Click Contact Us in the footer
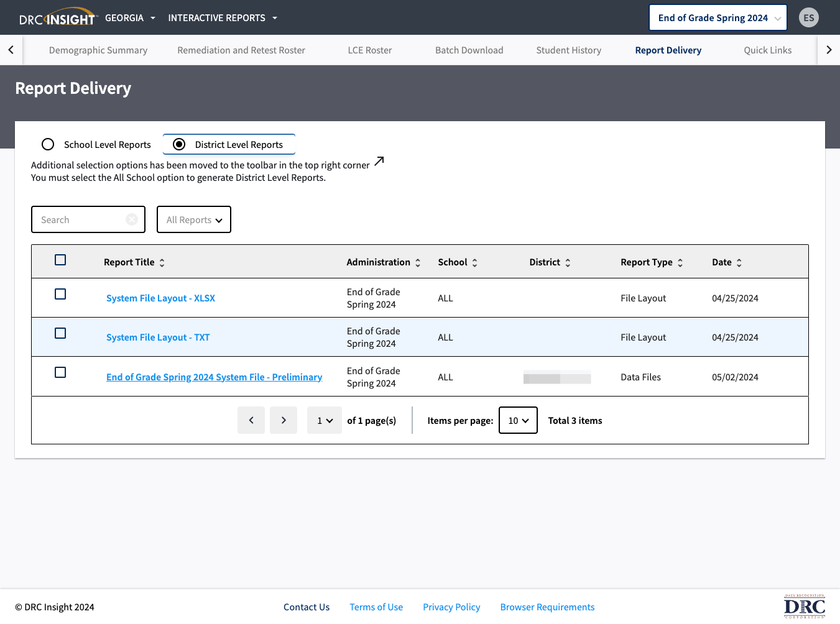Screen dimensions: 840x624 [x=307, y=607]
